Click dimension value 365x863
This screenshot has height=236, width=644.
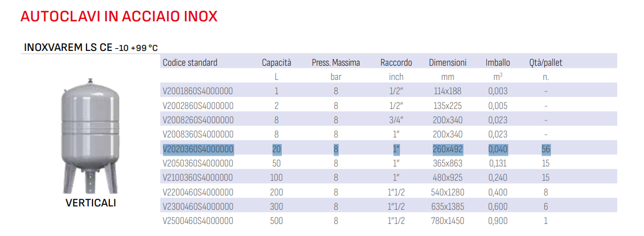point(448,163)
